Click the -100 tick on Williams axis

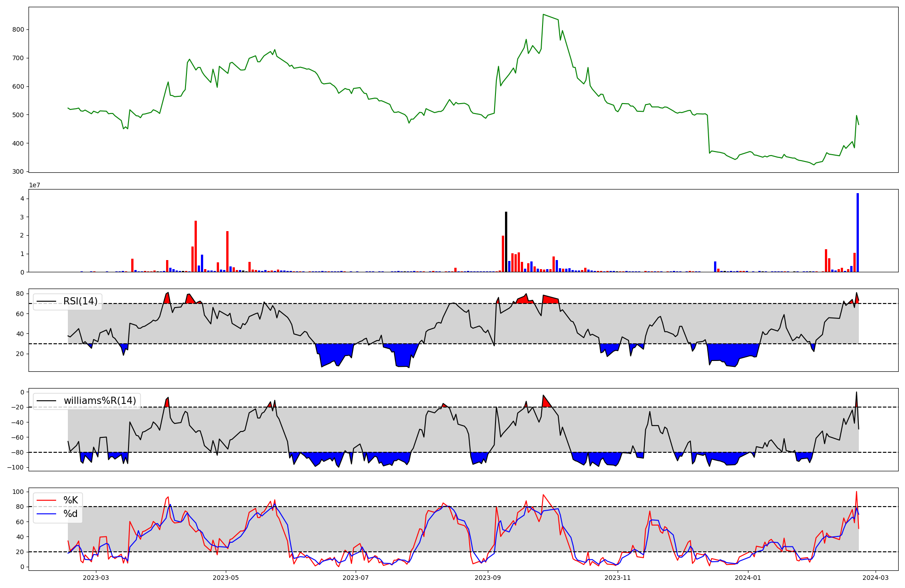16,467
